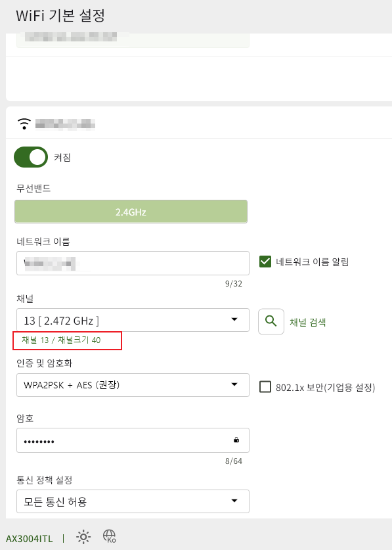
Task: Open the globe Ko language icon
Action: 110,537
